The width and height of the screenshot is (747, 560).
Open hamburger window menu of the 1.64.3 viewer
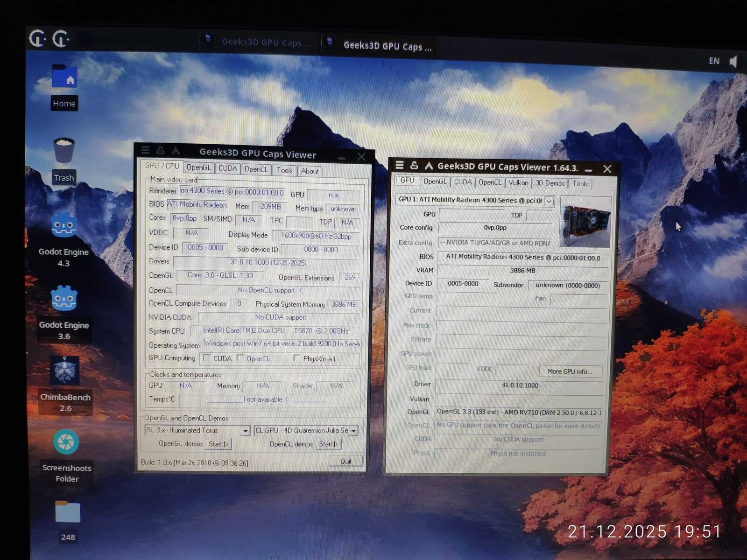pyautogui.click(x=399, y=165)
